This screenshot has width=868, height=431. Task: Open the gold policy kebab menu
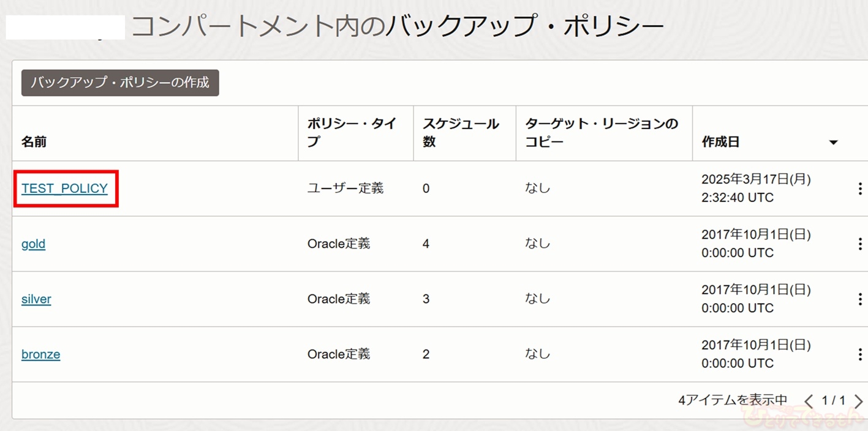point(859,244)
